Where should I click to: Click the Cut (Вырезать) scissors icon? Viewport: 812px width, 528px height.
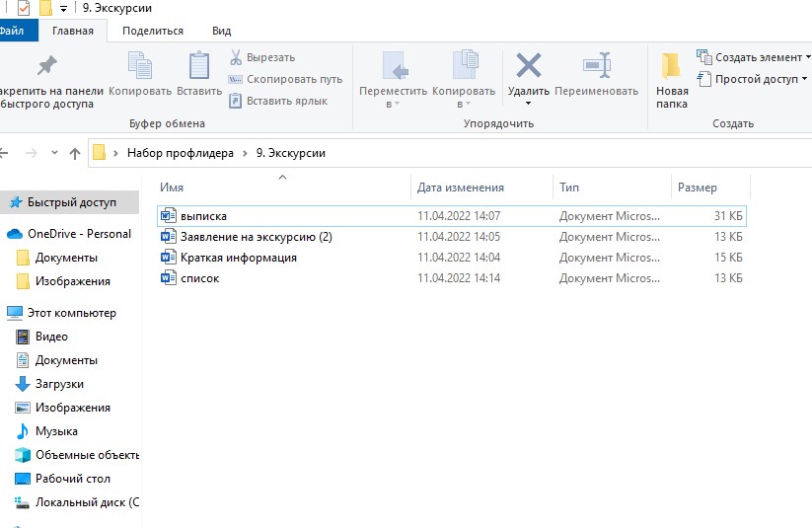click(236, 57)
